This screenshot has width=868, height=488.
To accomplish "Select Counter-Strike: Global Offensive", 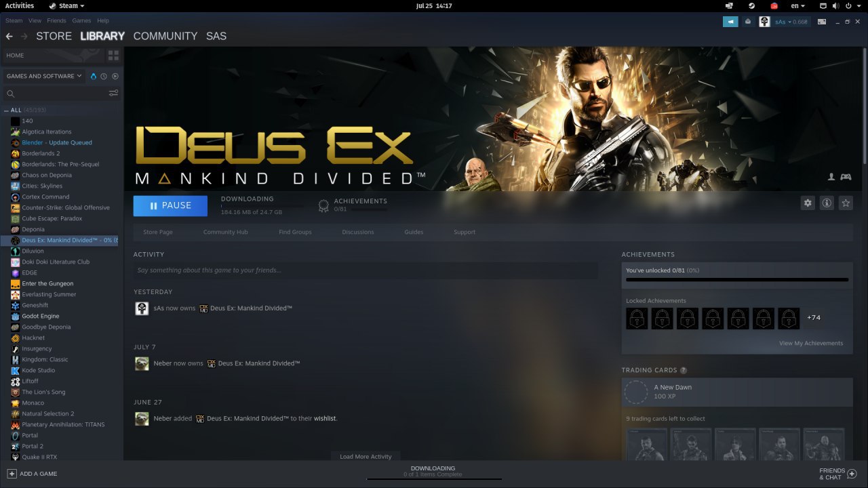I will 66,207.
